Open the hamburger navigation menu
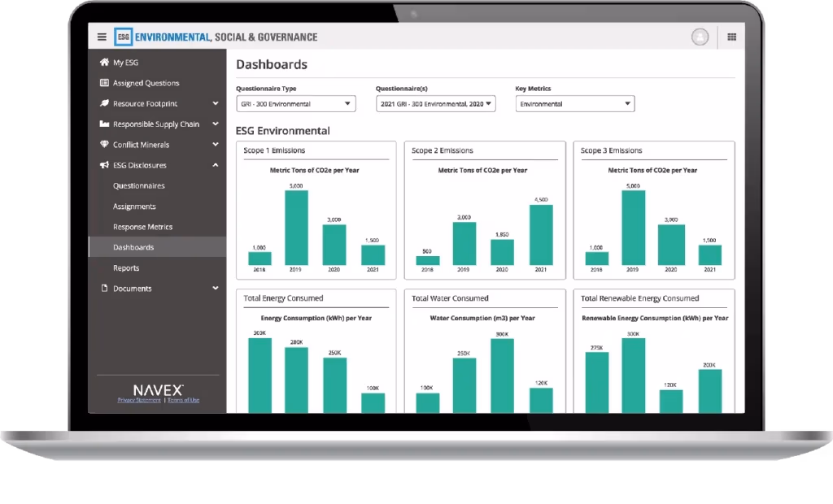 102,37
